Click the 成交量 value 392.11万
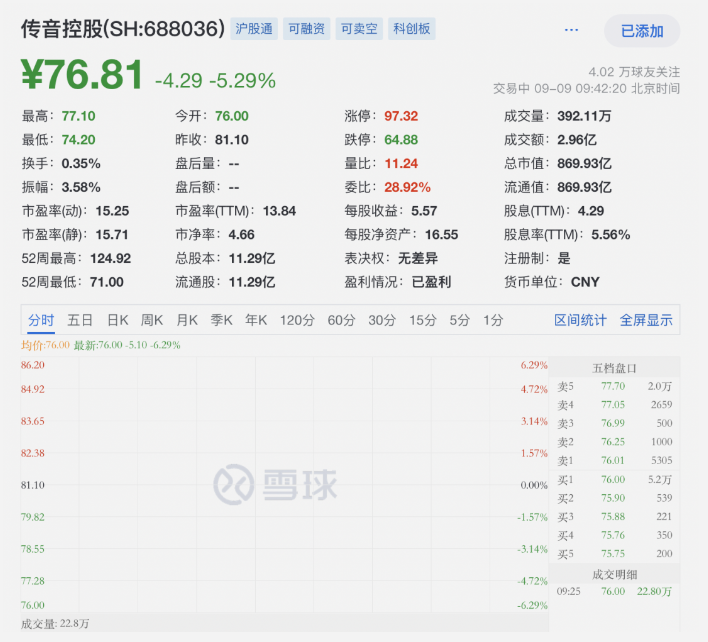Viewport: 708px width, 642px height. [584, 116]
